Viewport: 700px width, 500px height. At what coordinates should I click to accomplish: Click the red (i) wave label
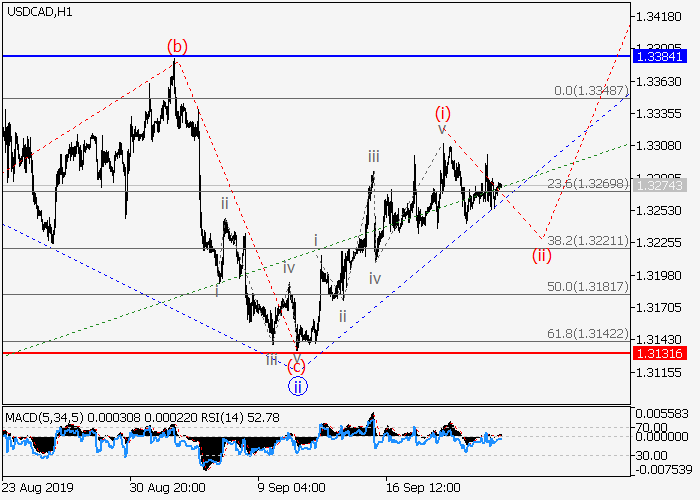pyautogui.click(x=442, y=112)
